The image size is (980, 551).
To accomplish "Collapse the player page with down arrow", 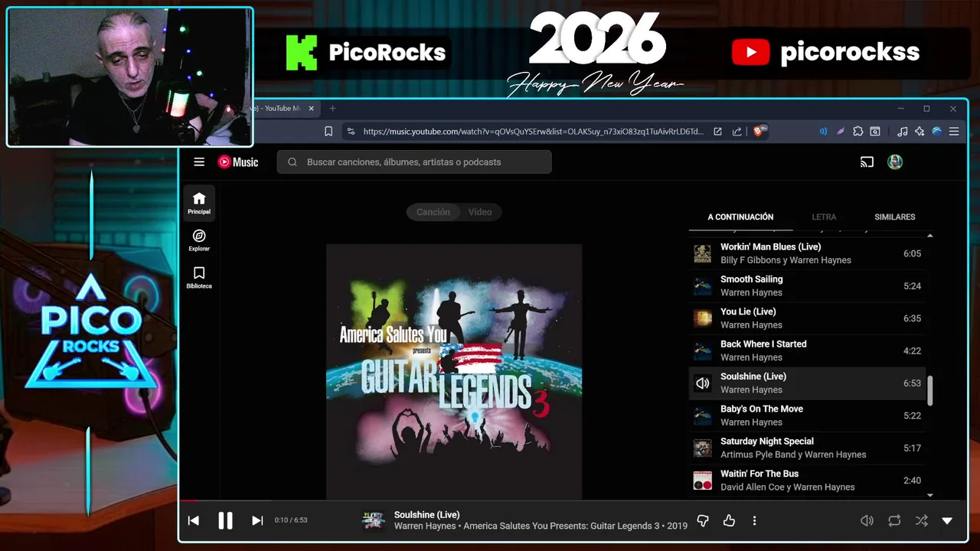I will [947, 520].
